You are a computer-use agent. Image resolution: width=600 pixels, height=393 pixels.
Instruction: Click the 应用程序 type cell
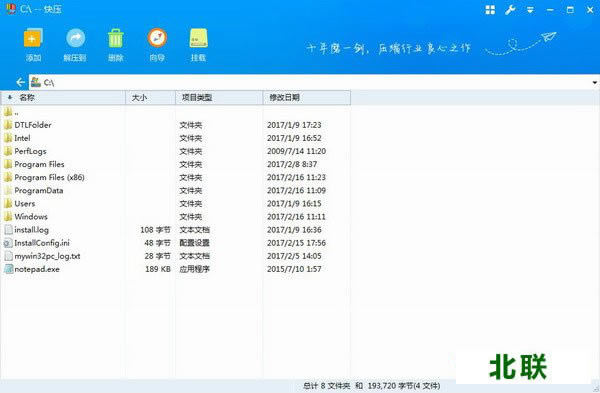pos(194,269)
